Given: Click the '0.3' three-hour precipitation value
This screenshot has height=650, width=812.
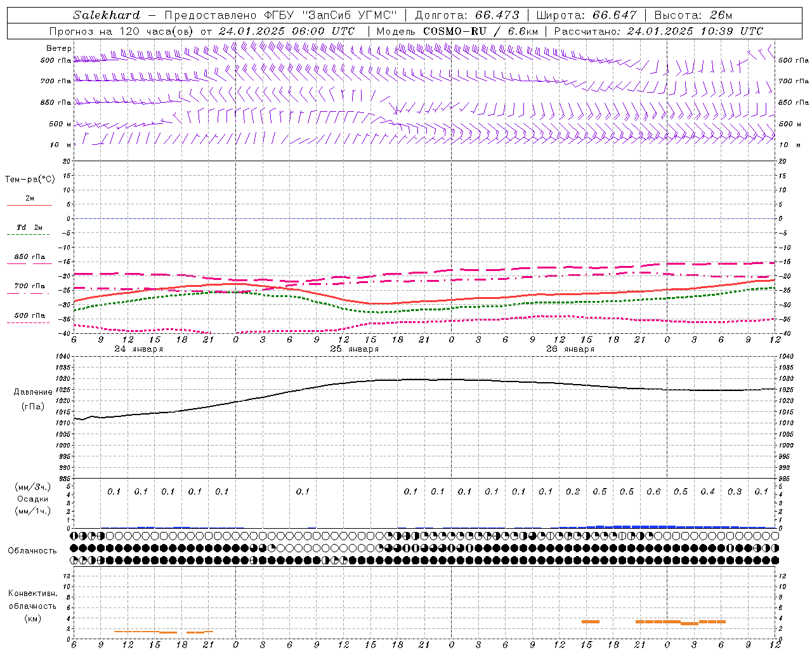Looking at the screenshot, I should 735,491.
